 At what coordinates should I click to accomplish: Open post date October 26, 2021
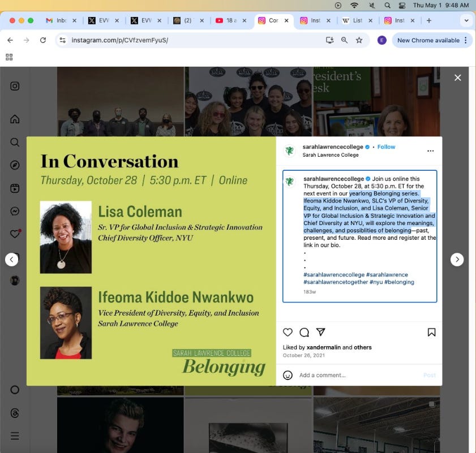303,355
